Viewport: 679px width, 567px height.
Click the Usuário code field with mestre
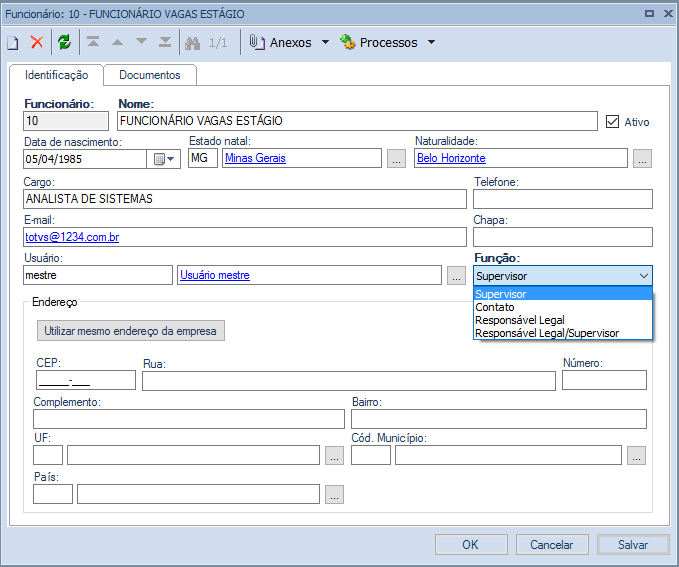[x=98, y=275]
